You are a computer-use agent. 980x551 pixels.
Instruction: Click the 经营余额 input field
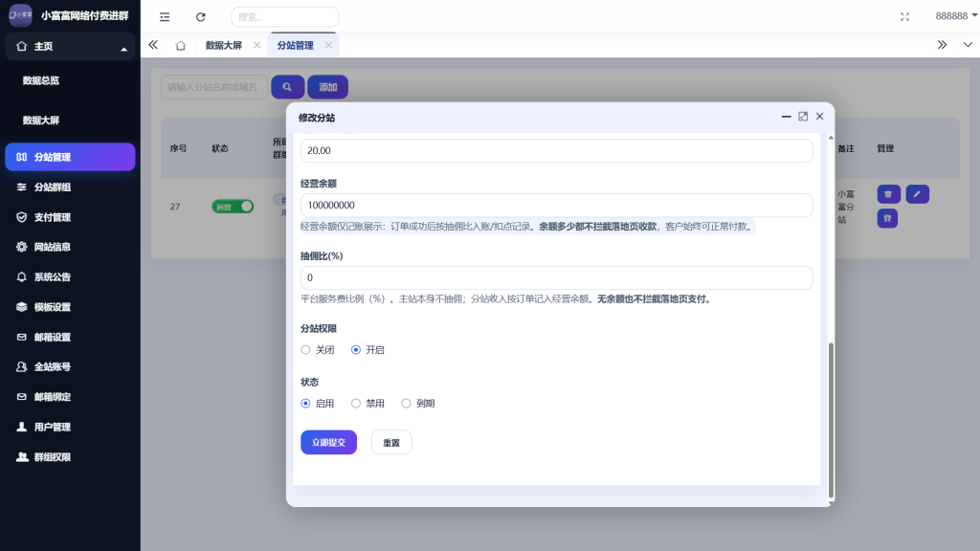556,205
